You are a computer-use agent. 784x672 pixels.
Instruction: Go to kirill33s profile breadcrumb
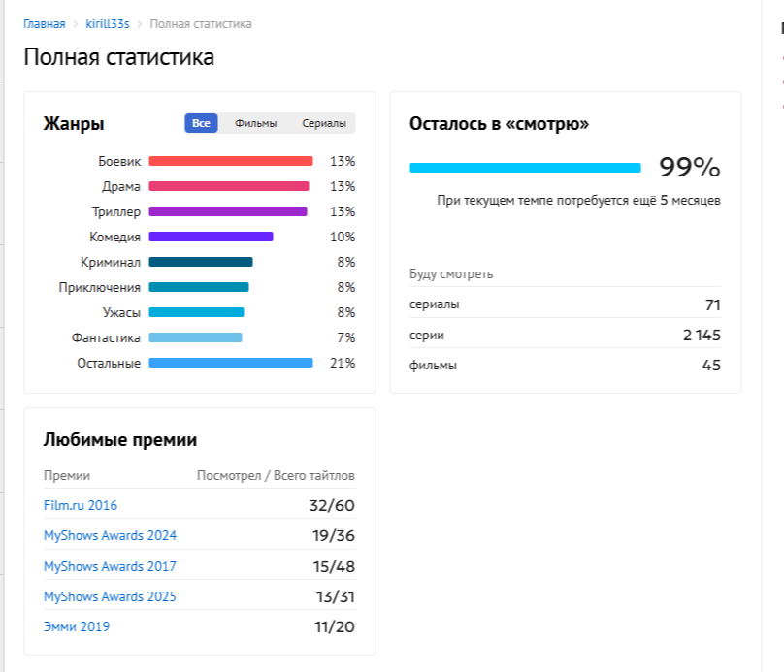(108, 24)
